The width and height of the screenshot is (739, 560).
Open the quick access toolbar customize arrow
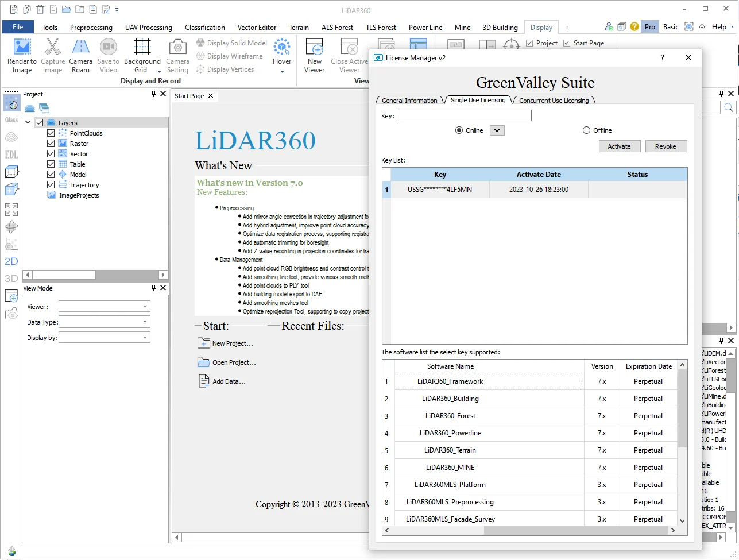point(117,9)
